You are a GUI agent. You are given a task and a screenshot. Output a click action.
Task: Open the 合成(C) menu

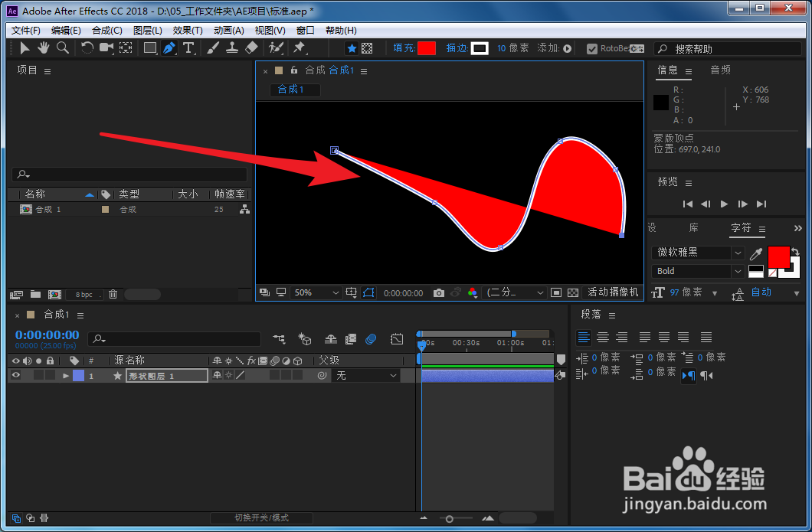click(107, 31)
